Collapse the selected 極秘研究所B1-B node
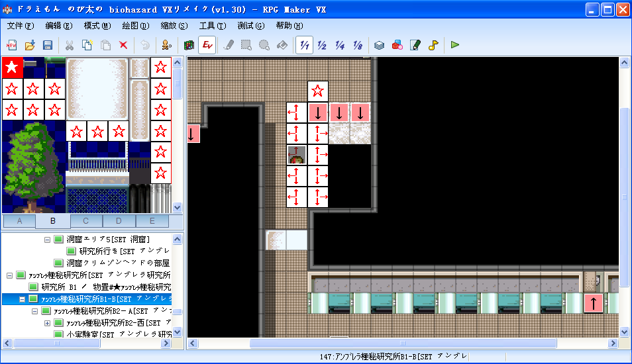 coord(22,299)
